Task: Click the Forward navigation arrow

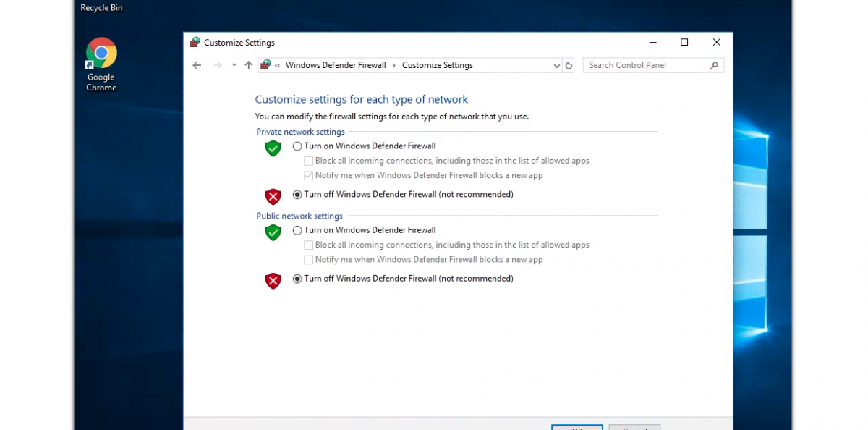Action: tap(218, 65)
